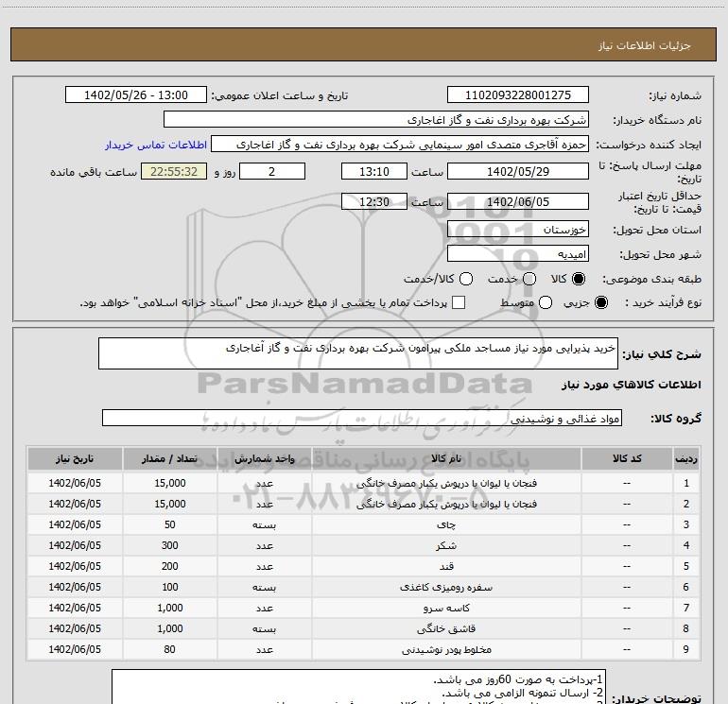728x704 pixels.
Task: Select the کالا/خدمت radio button
Action: (466, 279)
